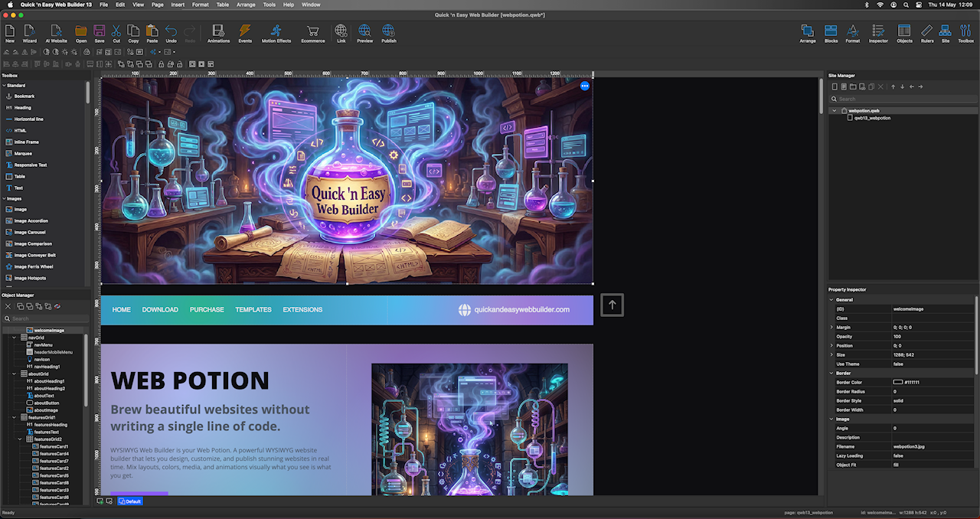Image resolution: width=980 pixels, height=519 pixels.
Task: Publish the website
Action: pyautogui.click(x=389, y=33)
